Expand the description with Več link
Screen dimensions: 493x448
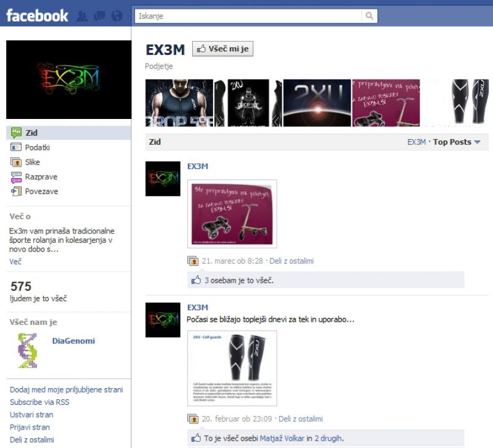(15, 261)
